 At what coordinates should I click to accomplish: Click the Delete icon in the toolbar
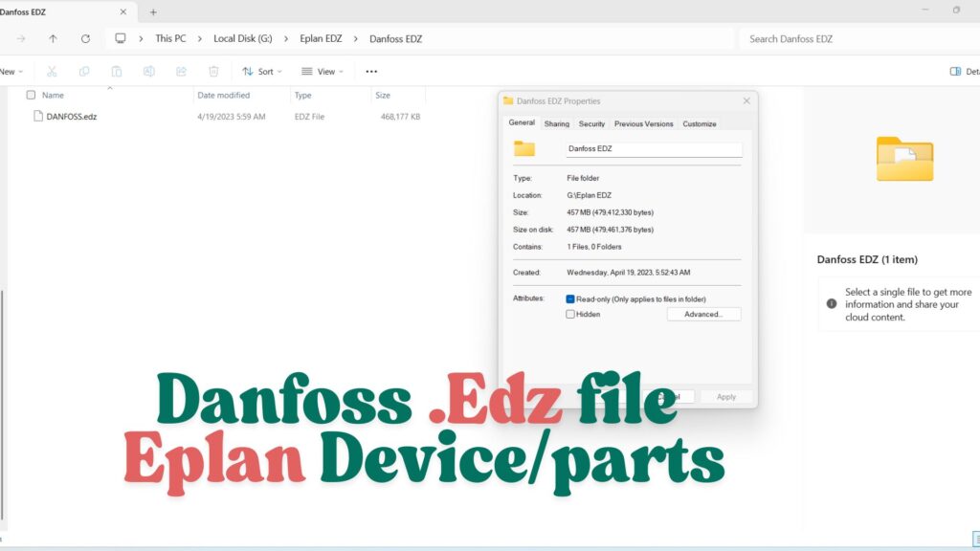click(x=212, y=71)
